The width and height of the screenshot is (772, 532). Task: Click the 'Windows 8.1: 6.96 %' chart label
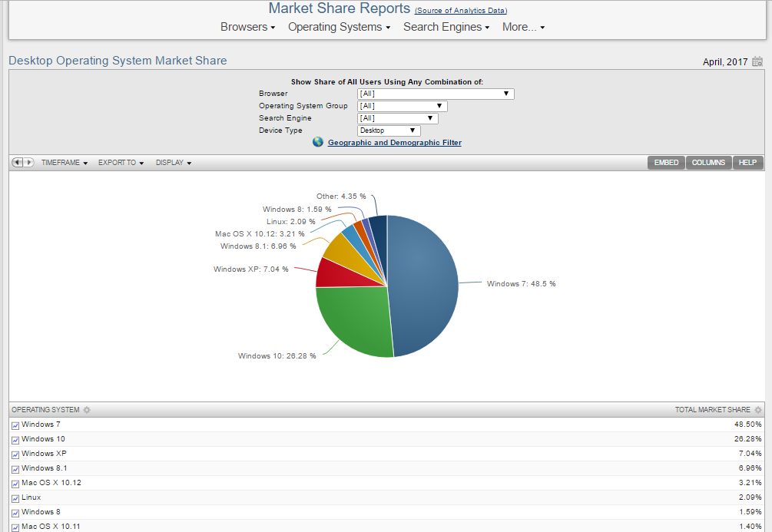pos(258,246)
